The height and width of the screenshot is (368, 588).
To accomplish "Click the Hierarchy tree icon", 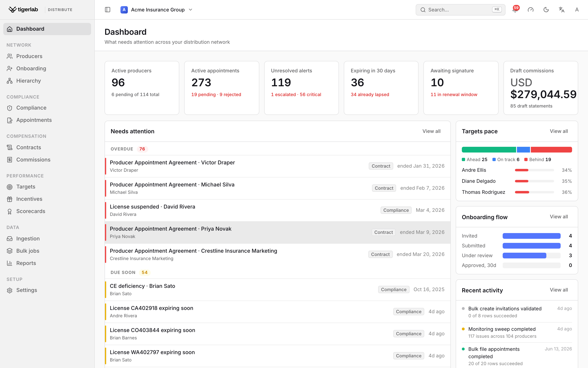I will tap(10, 81).
